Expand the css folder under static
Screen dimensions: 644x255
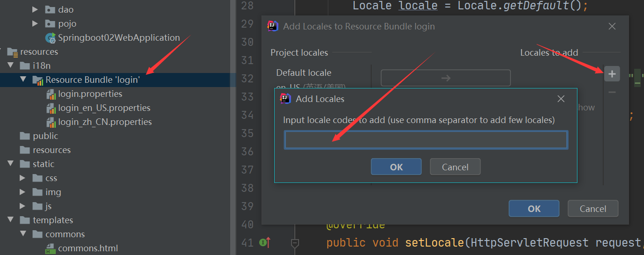(x=22, y=178)
